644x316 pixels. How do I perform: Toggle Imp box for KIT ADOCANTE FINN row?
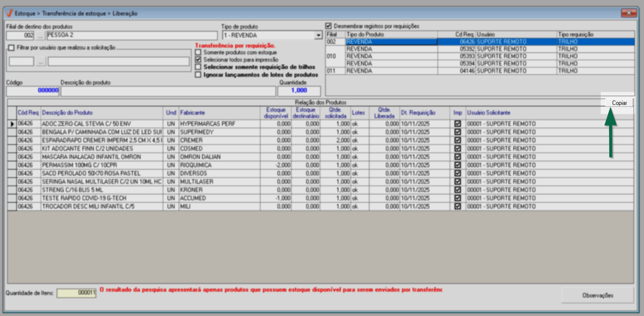(458, 149)
